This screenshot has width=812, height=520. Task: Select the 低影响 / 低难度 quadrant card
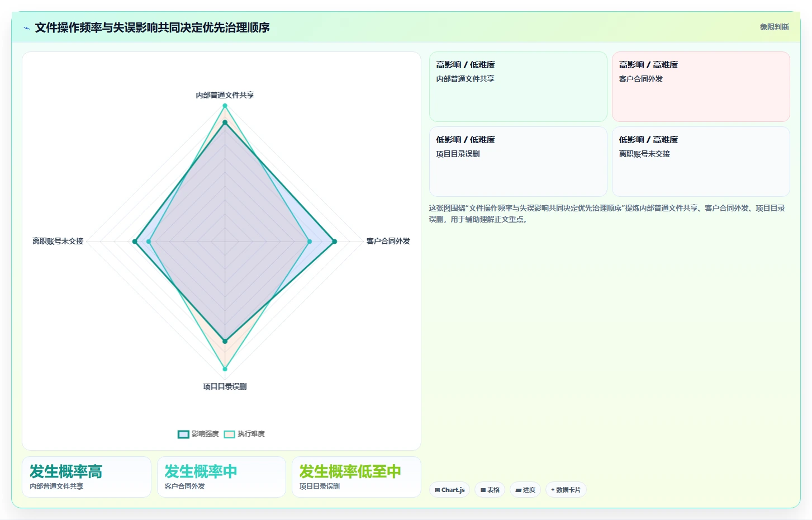click(x=518, y=162)
